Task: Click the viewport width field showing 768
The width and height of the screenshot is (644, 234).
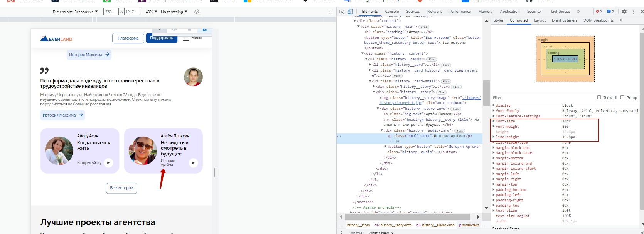Action: [x=111, y=12]
